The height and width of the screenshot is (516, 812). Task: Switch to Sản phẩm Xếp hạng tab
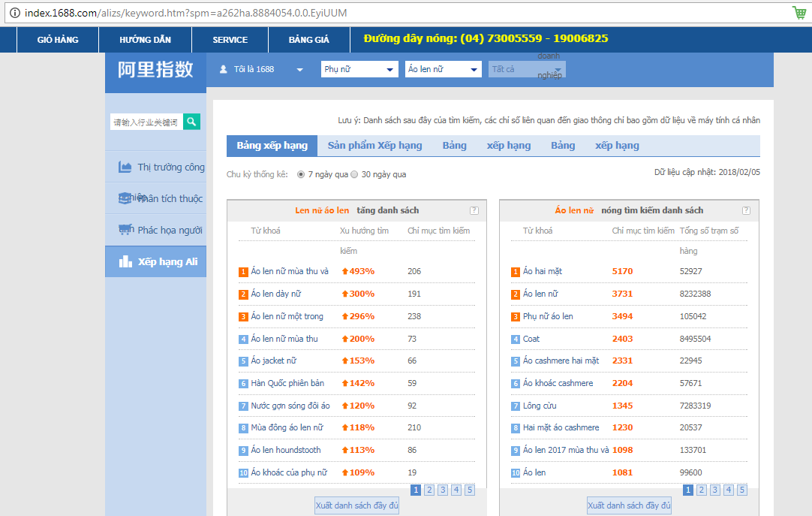(375, 146)
